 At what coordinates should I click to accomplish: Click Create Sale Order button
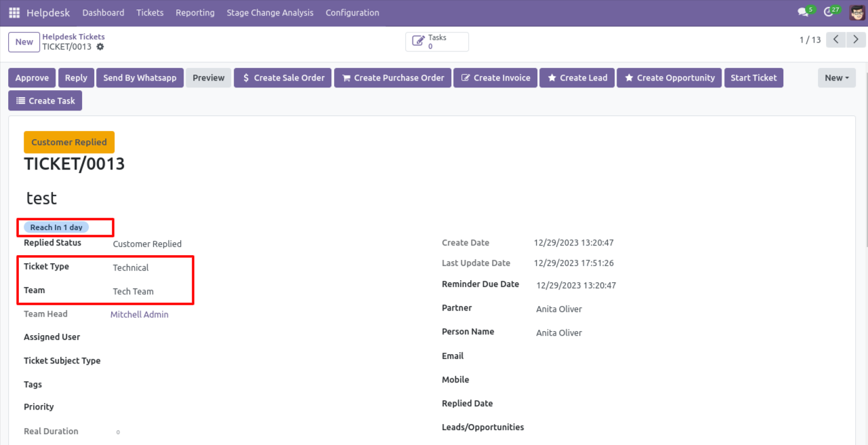pos(283,78)
